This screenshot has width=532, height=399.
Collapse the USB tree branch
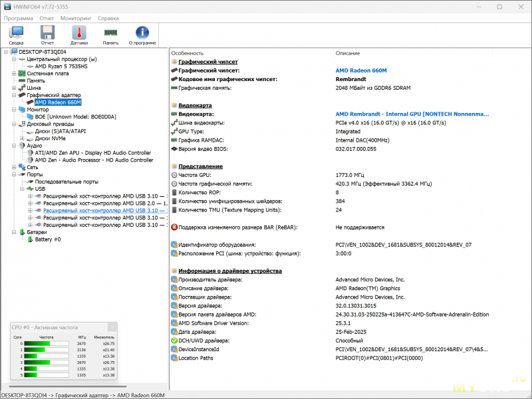pyautogui.click(x=22, y=188)
